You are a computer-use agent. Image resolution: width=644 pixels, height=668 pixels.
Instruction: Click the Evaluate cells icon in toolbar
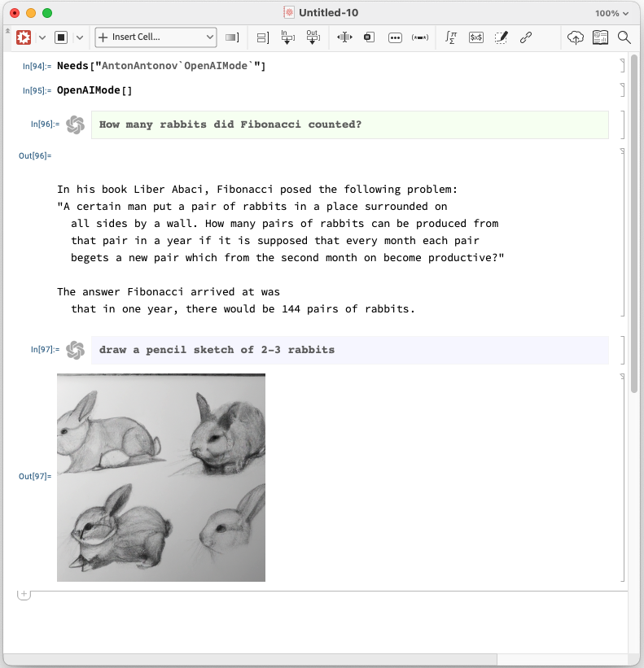coord(23,37)
